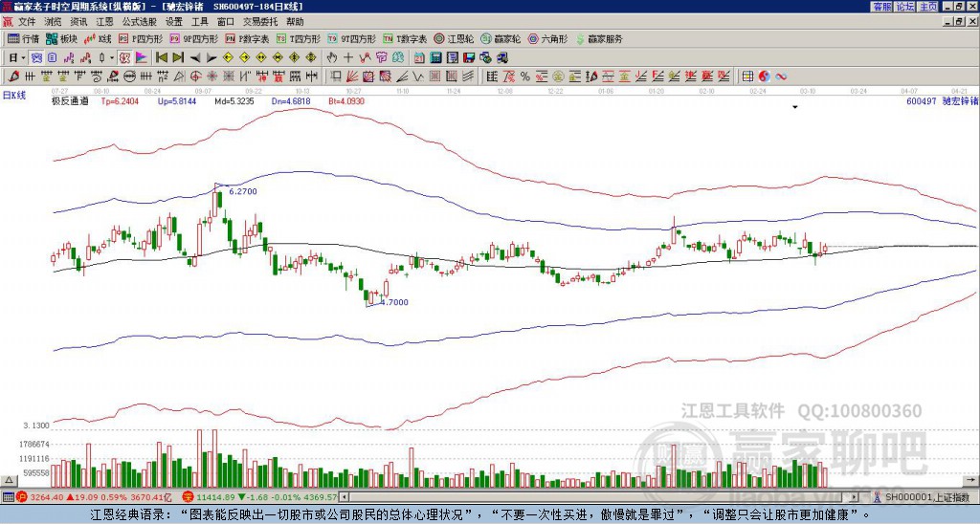Image resolution: width=980 pixels, height=524 pixels.
Task: Open the T四方形 tool
Action: pyautogui.click(x=299, y=38)
